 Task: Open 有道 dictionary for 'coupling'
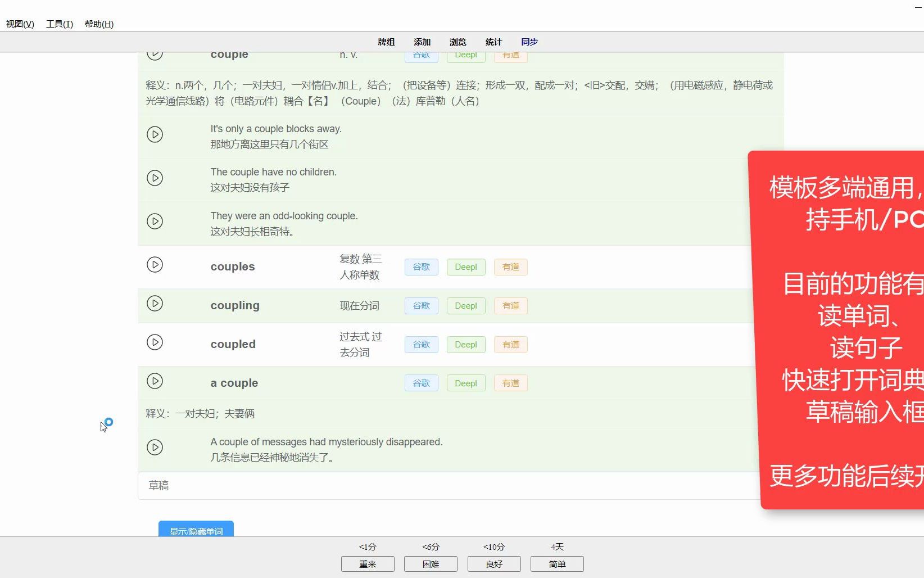point(511,306)
